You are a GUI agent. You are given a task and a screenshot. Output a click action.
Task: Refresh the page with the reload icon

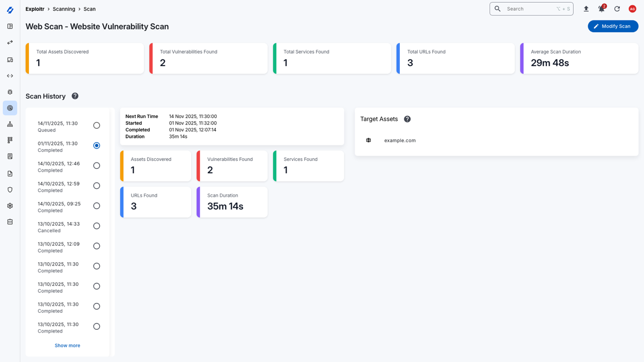617,9
